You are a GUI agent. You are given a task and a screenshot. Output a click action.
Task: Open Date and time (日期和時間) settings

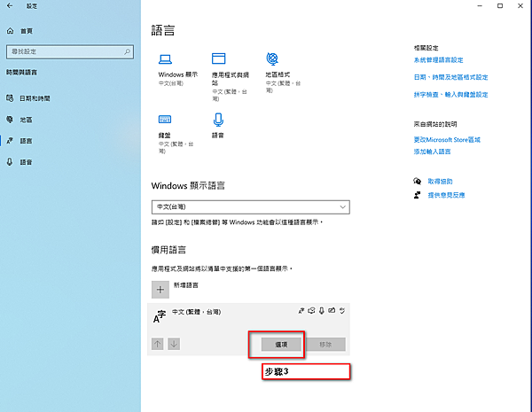pos(28,98)
